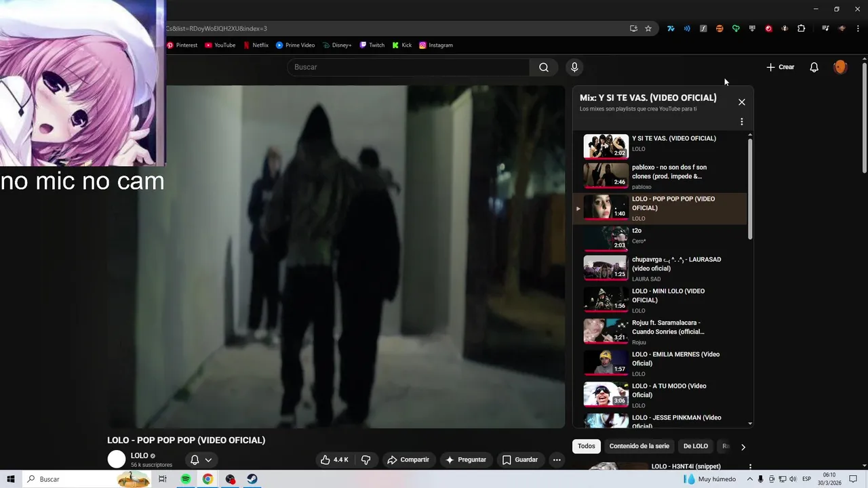Click the YouTube search magnifier button
This screenshot has width=868, height=488.
click(x=544, y=67)
